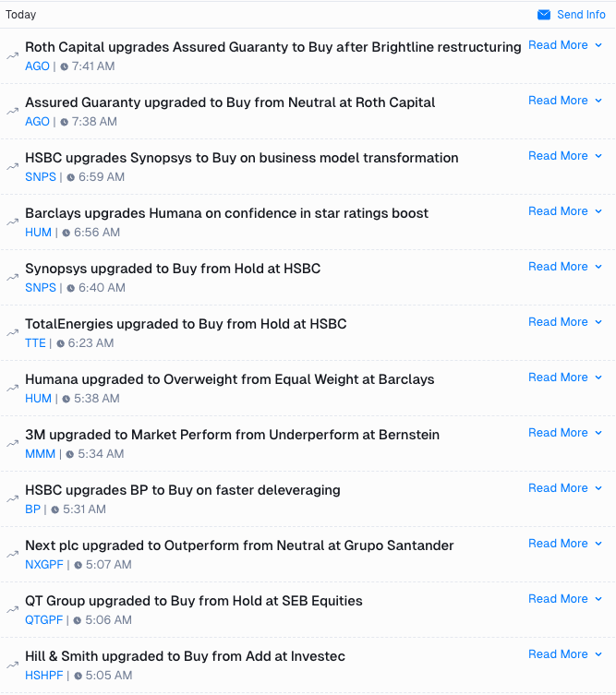
Task: Open the MMM ticker link
Action: point(40,454)
